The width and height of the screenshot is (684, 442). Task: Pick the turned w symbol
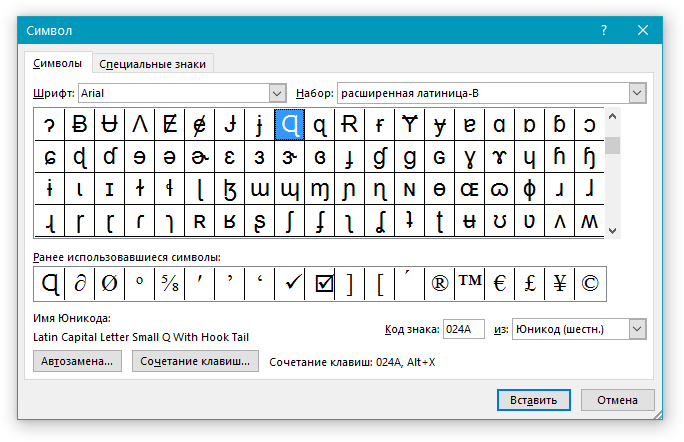(x=589, y=221)
